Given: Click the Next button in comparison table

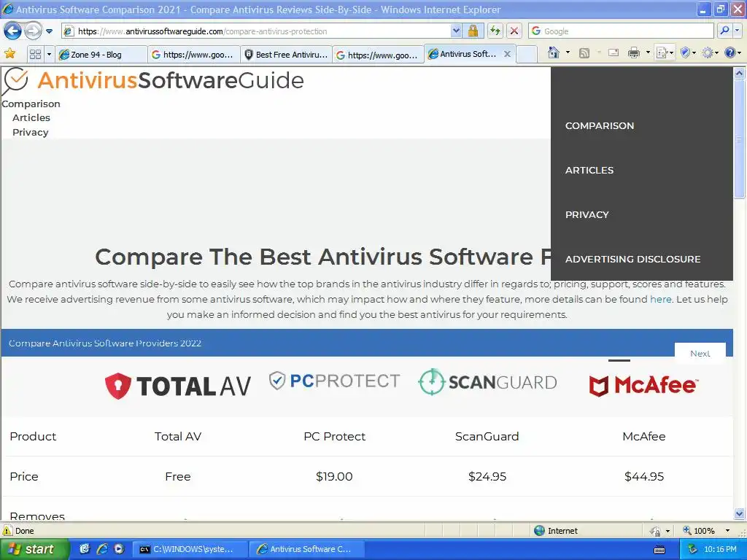Looking at the screenshot, I should [x=700, y=354].
